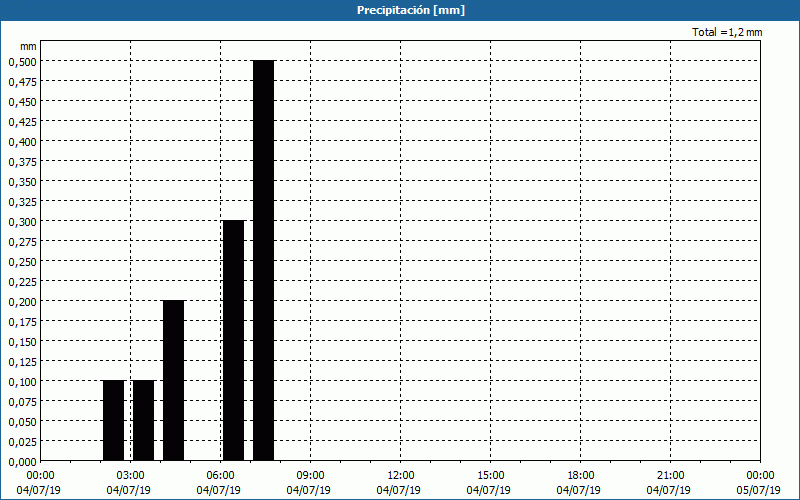Click the 0,050 y-axis label
The height and width of the screenshot is (500, 800).
22,421
